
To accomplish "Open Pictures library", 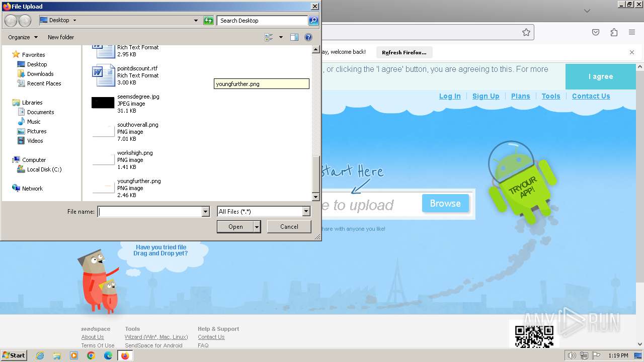I will pyautogui.click(x=37, y=131).
